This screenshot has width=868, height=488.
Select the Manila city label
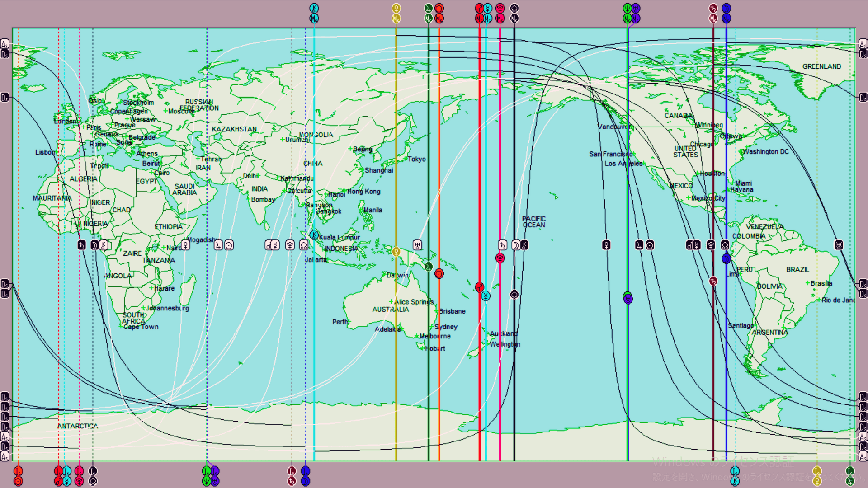(x=373, y=210)
